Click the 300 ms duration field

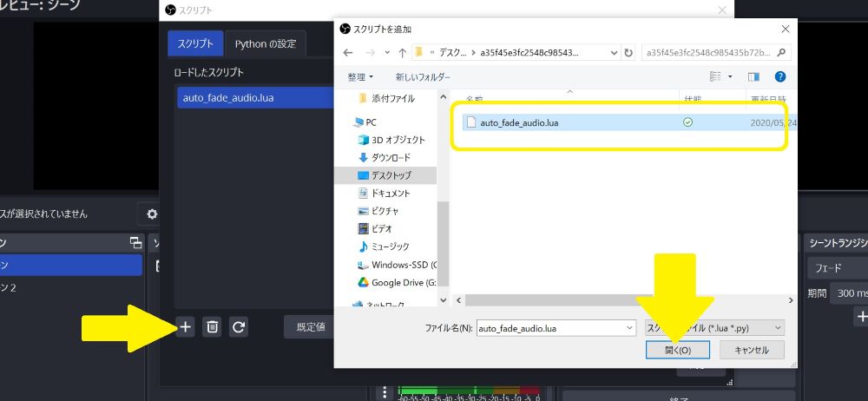(849, 293)
